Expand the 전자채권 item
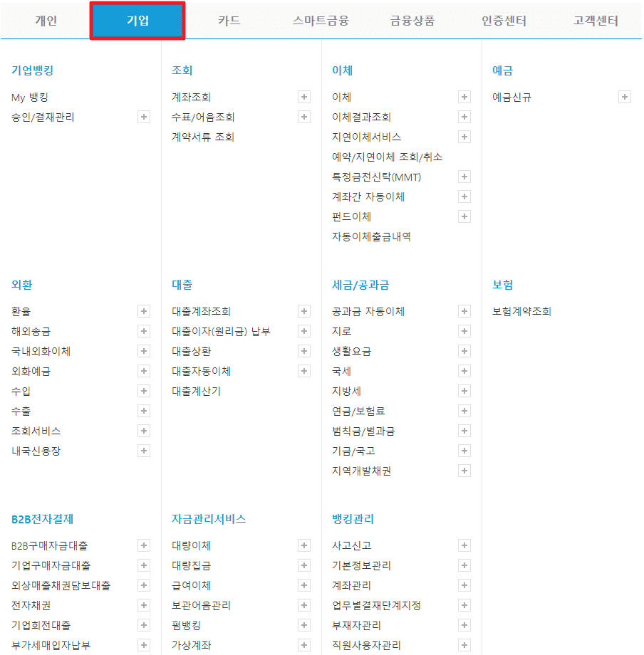 (x=144, y=605)
